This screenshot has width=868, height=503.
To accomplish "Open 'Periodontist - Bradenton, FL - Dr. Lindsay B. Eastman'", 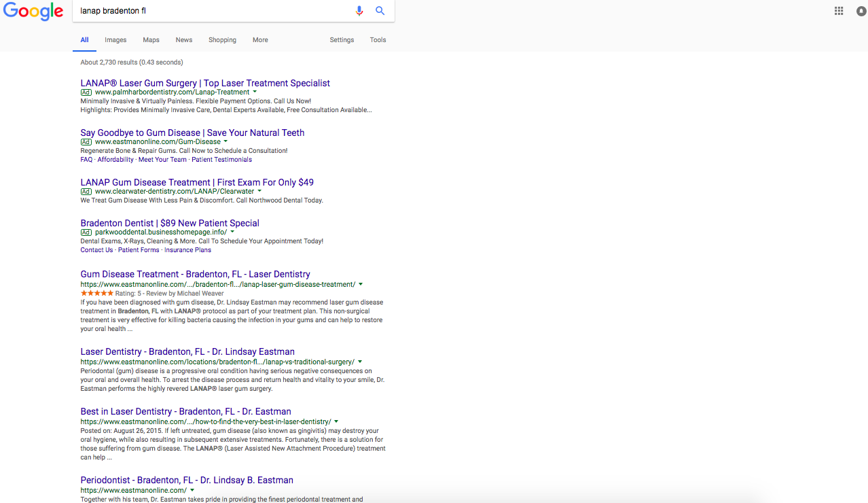I will pos(187,480).
